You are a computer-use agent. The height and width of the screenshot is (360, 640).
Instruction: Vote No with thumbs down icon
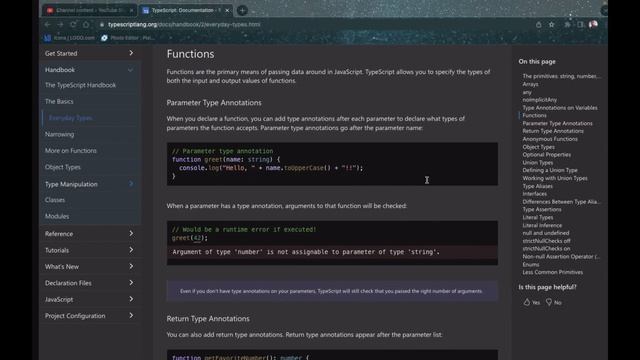click(554, 302)
